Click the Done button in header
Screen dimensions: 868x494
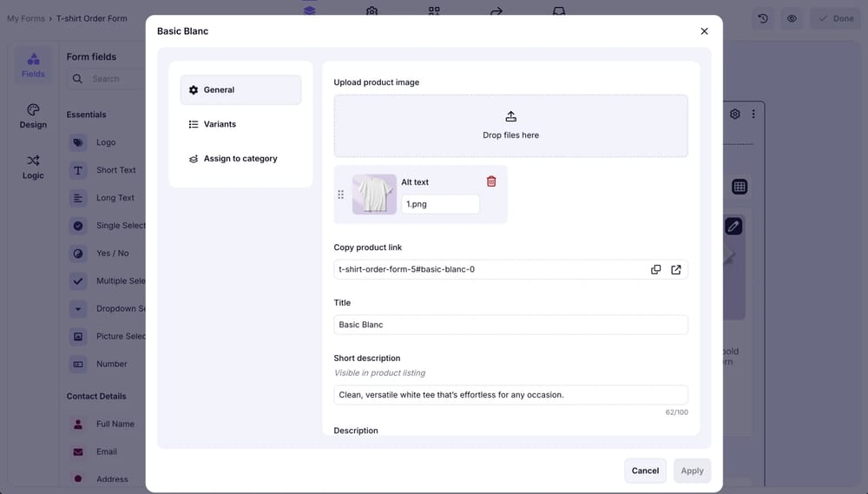[836, 18]
